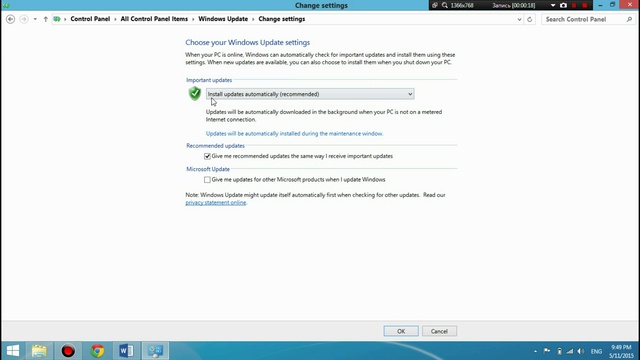The width and height of the screenshot is (640, 360).
Task: Click the green shield icon
Action: click(195, 93)
